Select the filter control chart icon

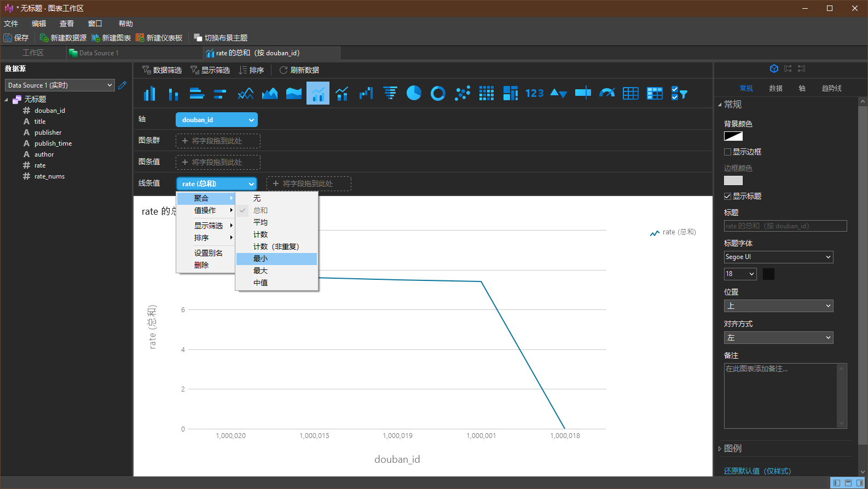(679, 94)
